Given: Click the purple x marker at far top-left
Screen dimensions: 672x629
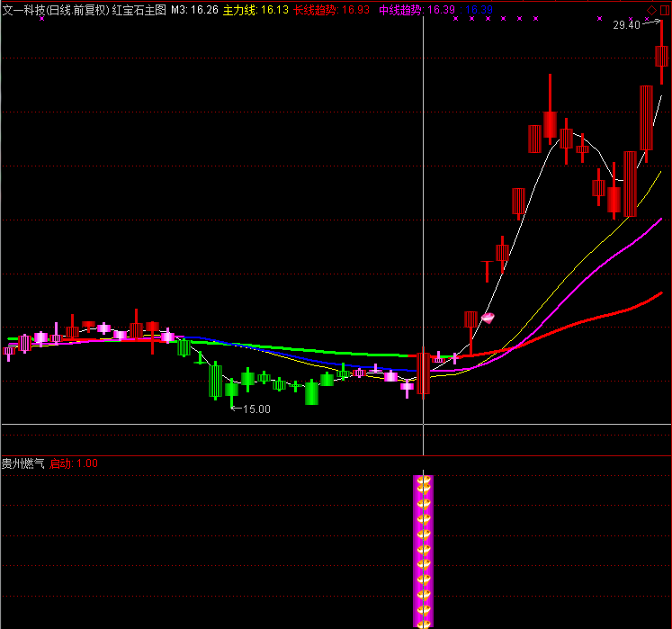Looking at the screenshot, I should coord(41,18).
